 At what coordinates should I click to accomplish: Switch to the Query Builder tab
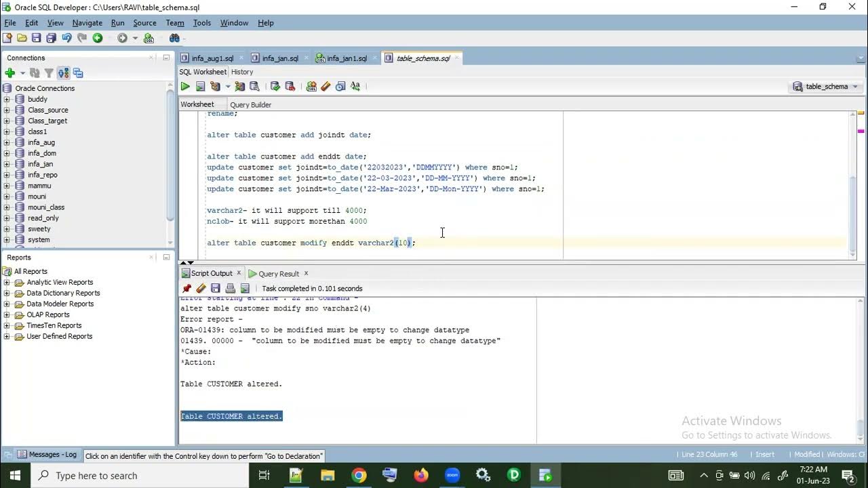[250, 105]
